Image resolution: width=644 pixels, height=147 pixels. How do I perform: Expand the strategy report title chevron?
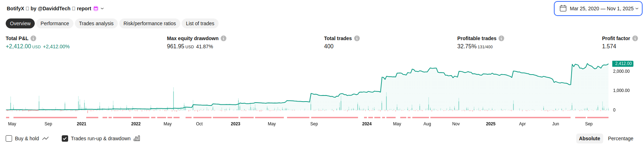coord(102,9)
